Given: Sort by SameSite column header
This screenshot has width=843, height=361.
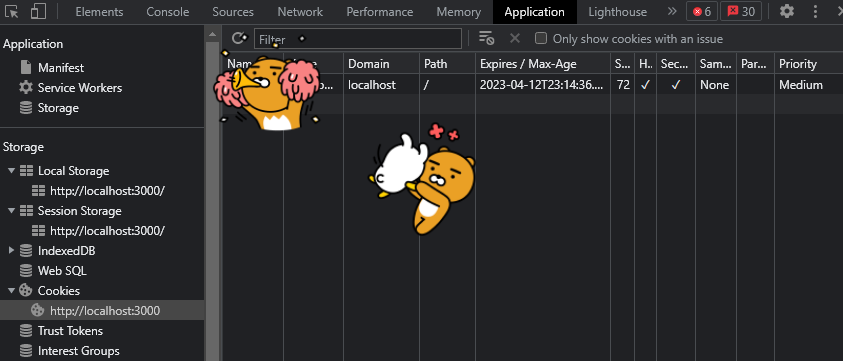Looking at the screenshot, I should pos(716,63).
